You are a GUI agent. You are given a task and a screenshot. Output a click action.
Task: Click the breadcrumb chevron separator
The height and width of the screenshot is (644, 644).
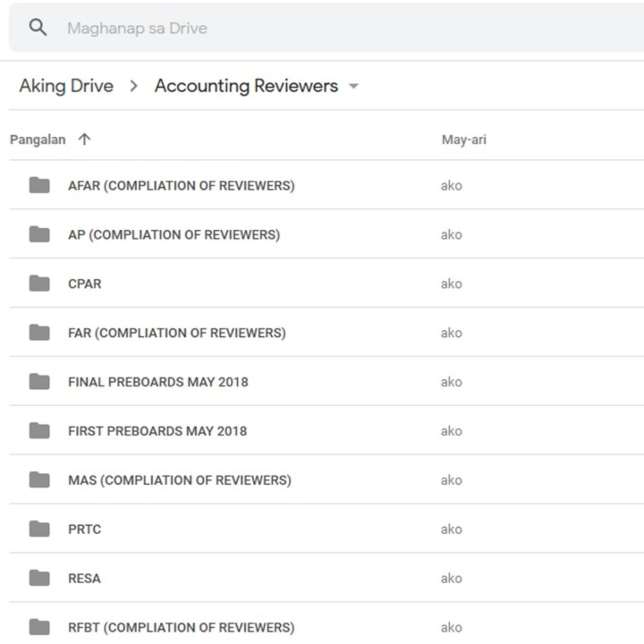[x=134, y=86]
